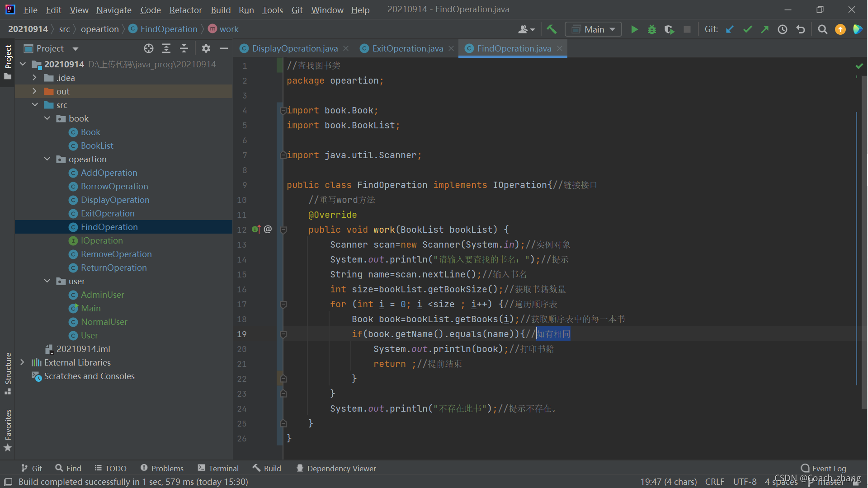This screenshot has height=488, width=868.
Task: Fold the work method at line 12
Action: pos(283,230)
